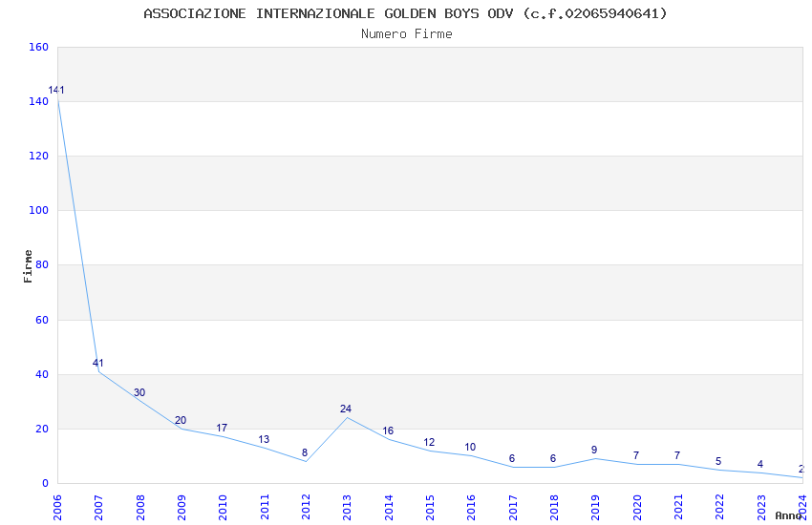Select the 6 data label for 2017

point(512,458)
